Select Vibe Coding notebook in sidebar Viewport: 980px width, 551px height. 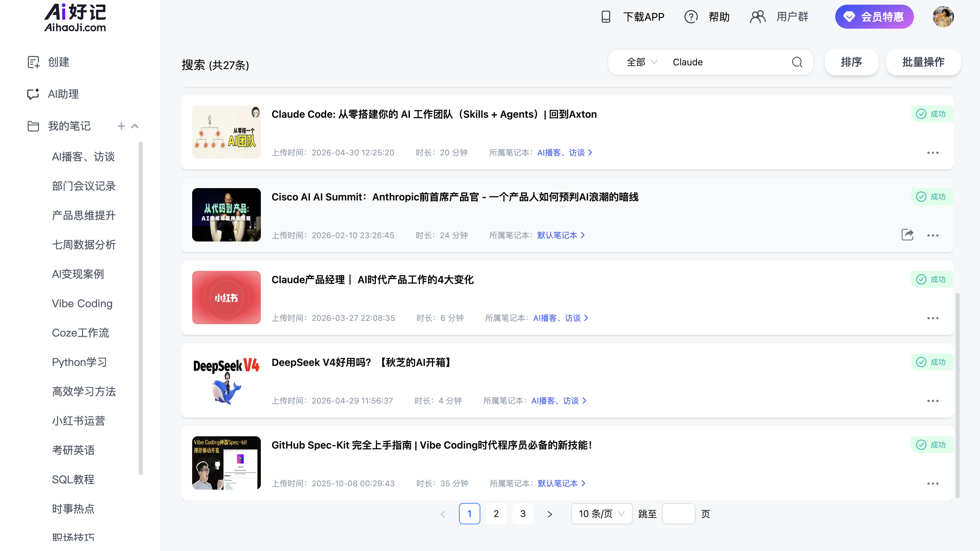click(82, 303)
